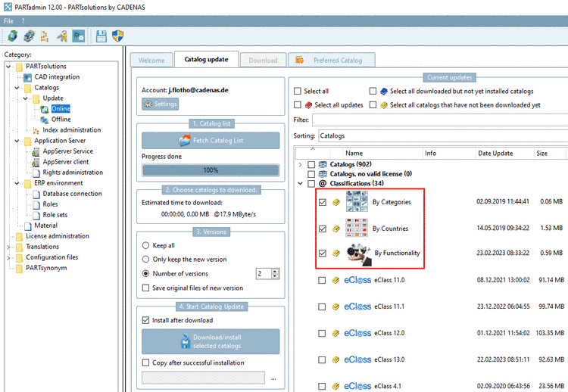Enable Save original files of new version
This screenshot has width=568, height=392.
(x=145, y=288)
